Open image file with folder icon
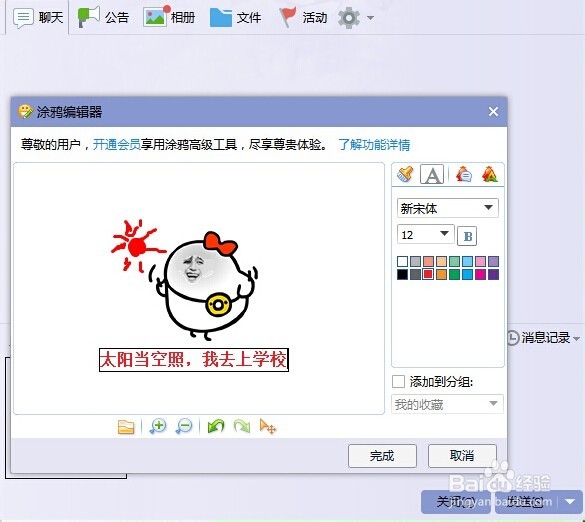This screenshot has width=585, height=522. click(x=126, y=426)
